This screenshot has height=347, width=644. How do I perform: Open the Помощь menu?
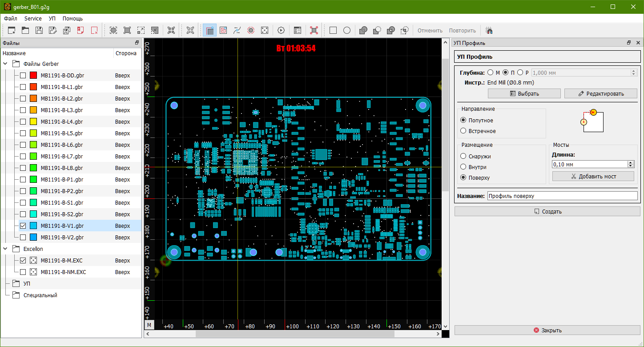pyautogui.click(x=72, y=19)
